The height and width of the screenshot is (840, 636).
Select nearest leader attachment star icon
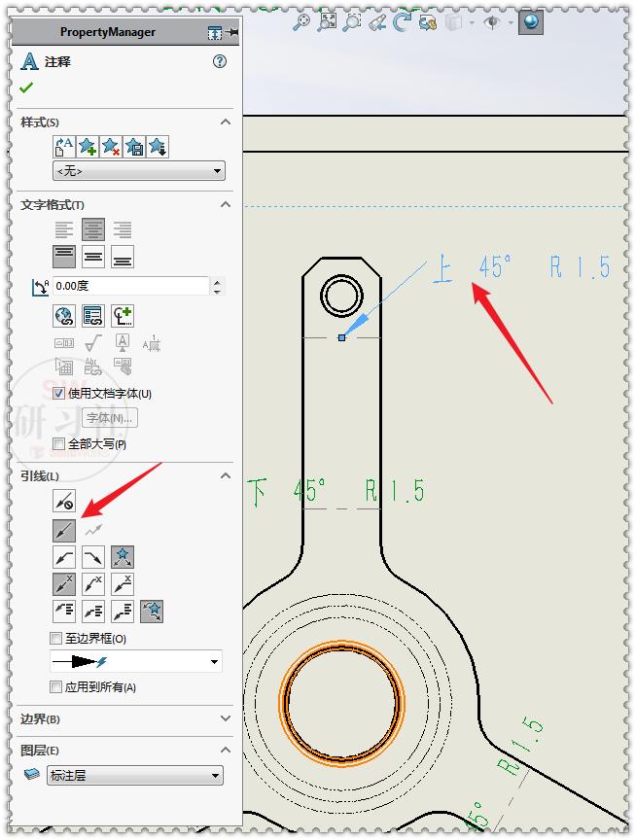[152, 612]
